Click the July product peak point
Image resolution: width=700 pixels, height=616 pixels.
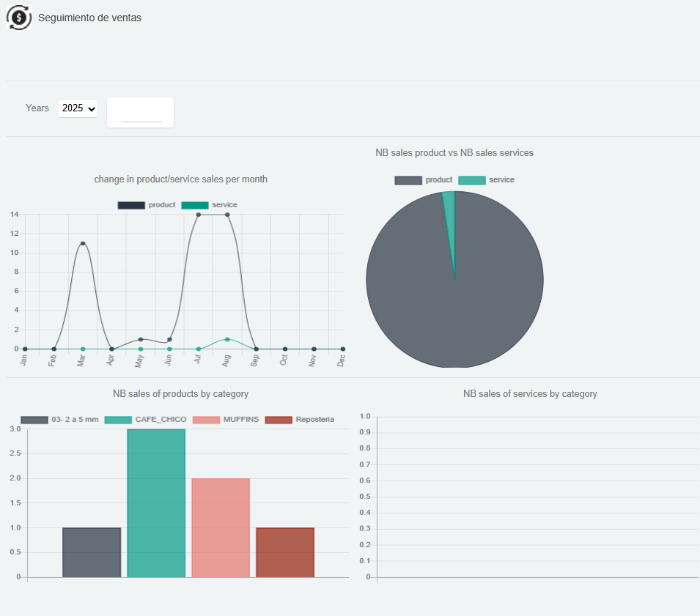click(x=199, y=215)
